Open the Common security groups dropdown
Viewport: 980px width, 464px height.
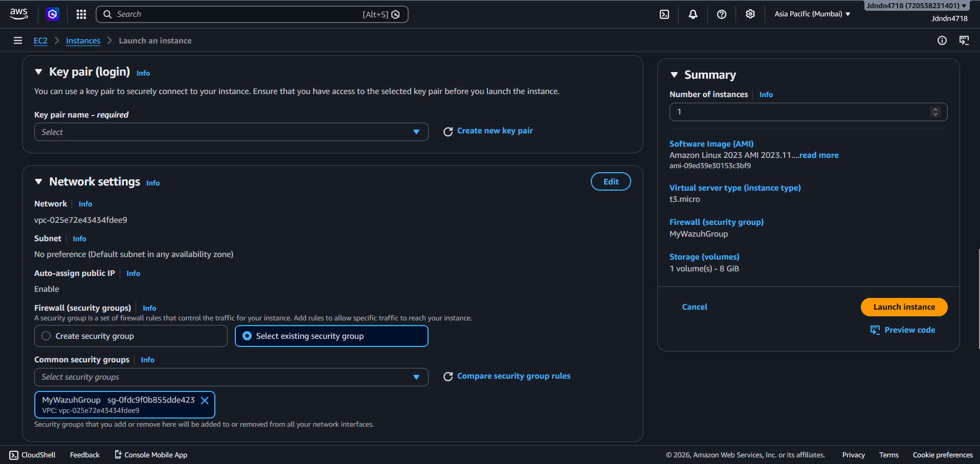coord(231,377)
